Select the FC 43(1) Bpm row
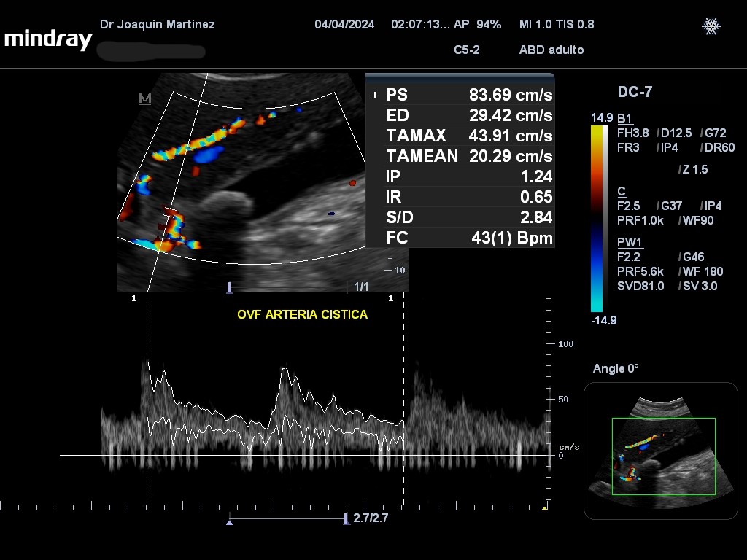 coord(469,238)
